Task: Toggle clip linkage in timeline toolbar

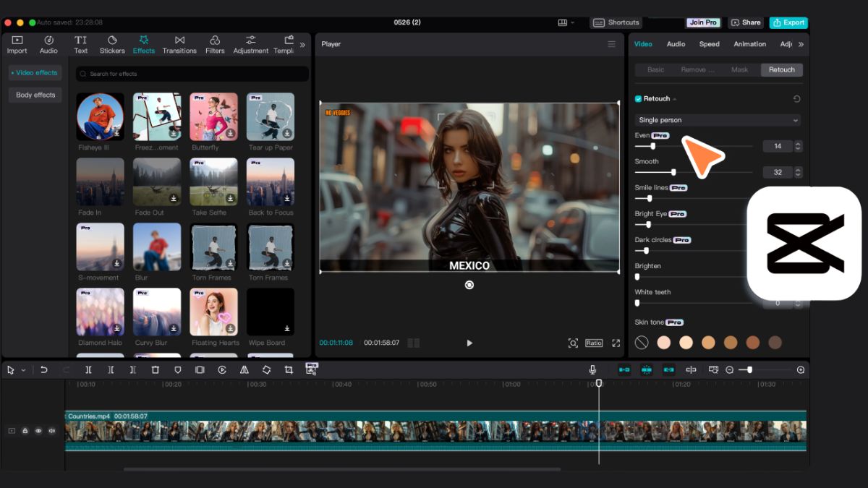Action: [669, 369]
